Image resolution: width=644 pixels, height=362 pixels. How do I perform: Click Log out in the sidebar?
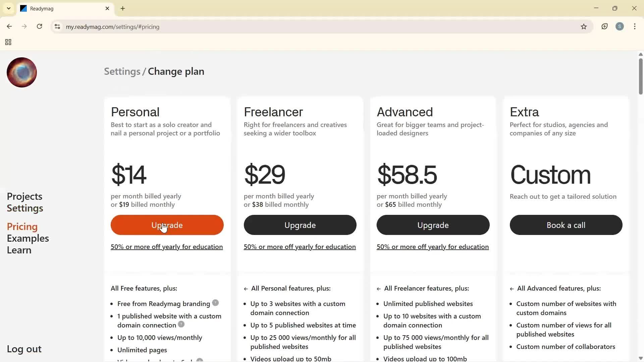tap(24, 349)
